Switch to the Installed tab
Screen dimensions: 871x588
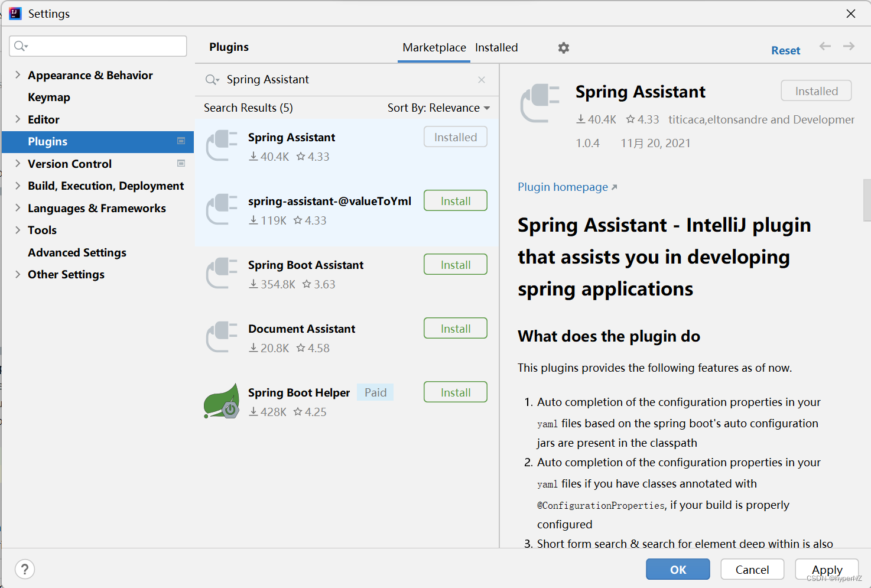point(496,47)
